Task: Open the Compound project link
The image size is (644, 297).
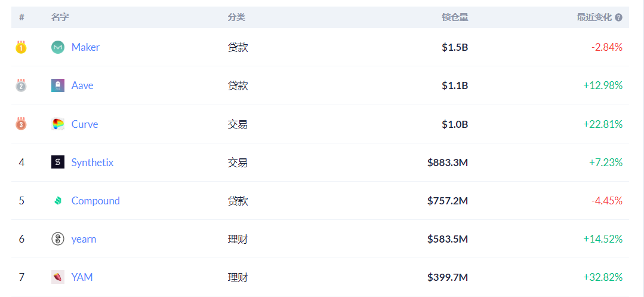Action: pos(95,201)
